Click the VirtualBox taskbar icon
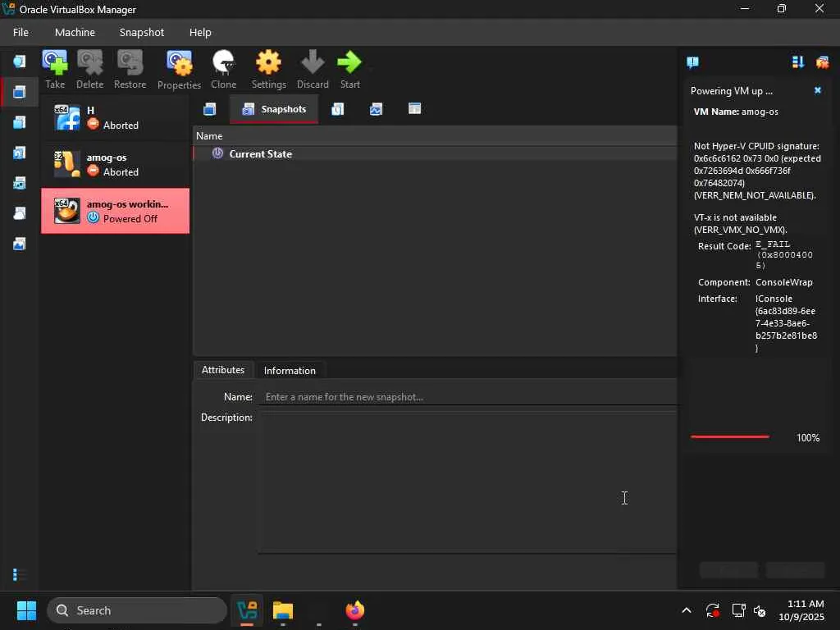The width and height of the screenshot is (840, 630). coord(247,610)
